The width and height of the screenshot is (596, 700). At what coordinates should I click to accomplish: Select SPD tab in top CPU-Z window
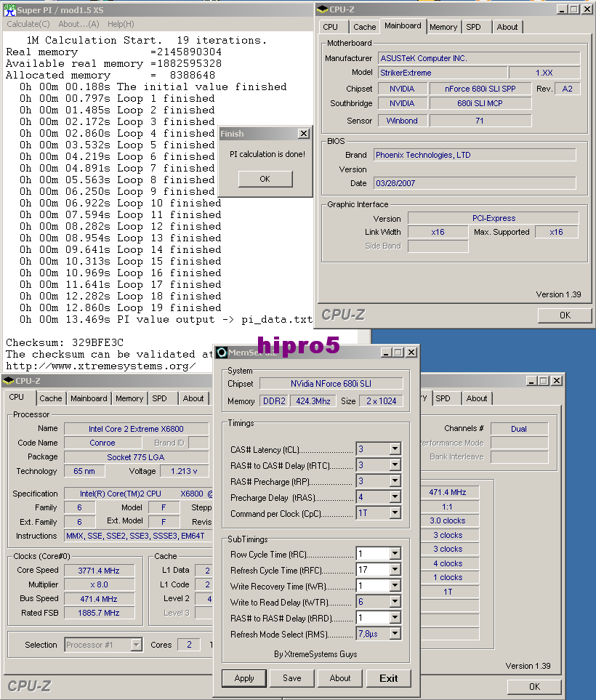point(473,27)
